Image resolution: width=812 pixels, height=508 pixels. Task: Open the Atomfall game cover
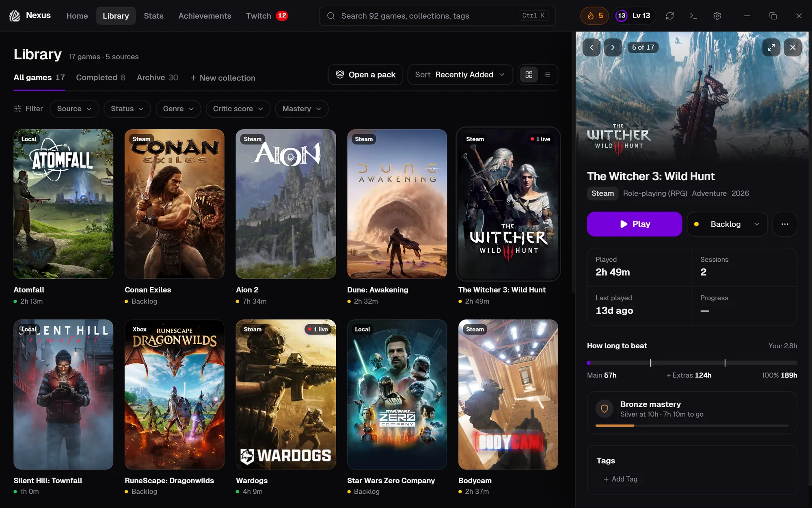pos(63,204)
